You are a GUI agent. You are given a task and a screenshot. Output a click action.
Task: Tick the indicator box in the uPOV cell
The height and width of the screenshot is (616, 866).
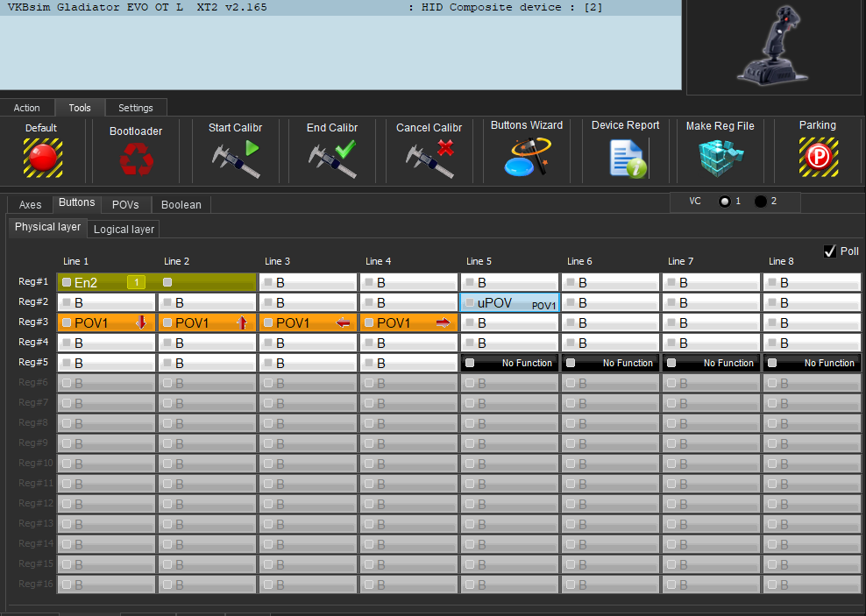(470, 302)
